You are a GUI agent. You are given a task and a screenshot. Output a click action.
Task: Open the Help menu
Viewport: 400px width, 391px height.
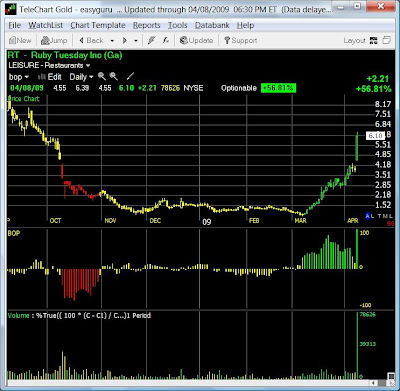point(245,25)
